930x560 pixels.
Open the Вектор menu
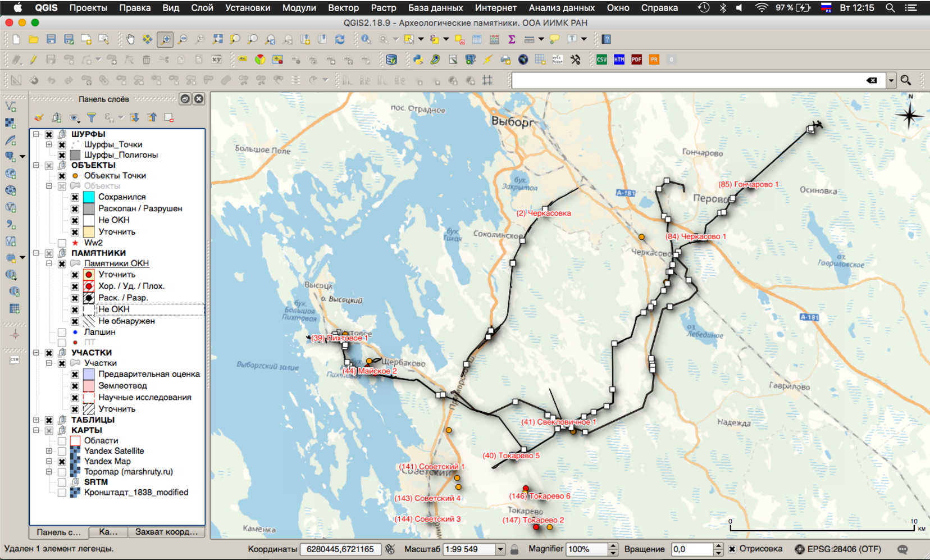coord(343,8)
